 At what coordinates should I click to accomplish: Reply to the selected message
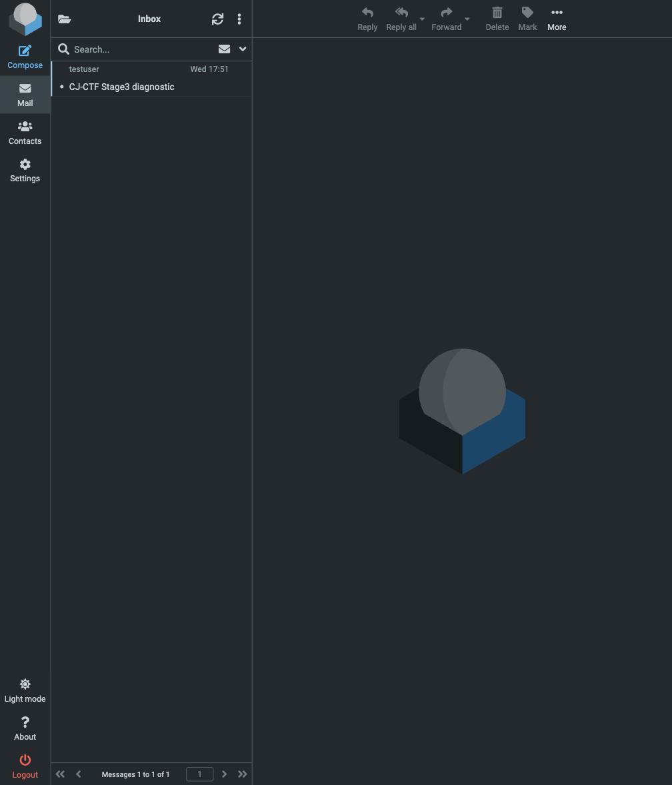pos(367,19)
